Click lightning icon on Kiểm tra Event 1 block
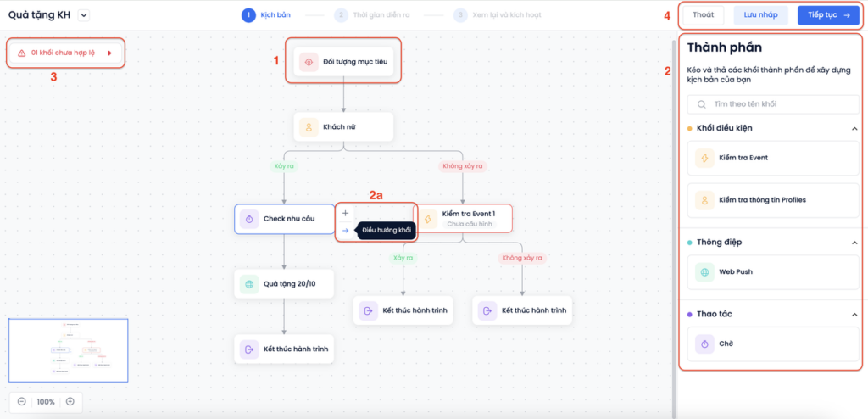This screenshot has height=419, width=868. coord(427,218)
